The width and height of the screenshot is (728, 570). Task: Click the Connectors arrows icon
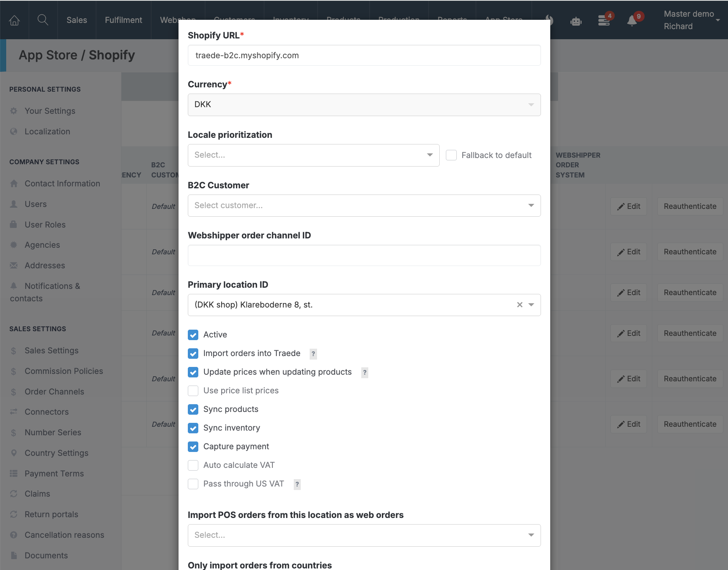[14, 412]
